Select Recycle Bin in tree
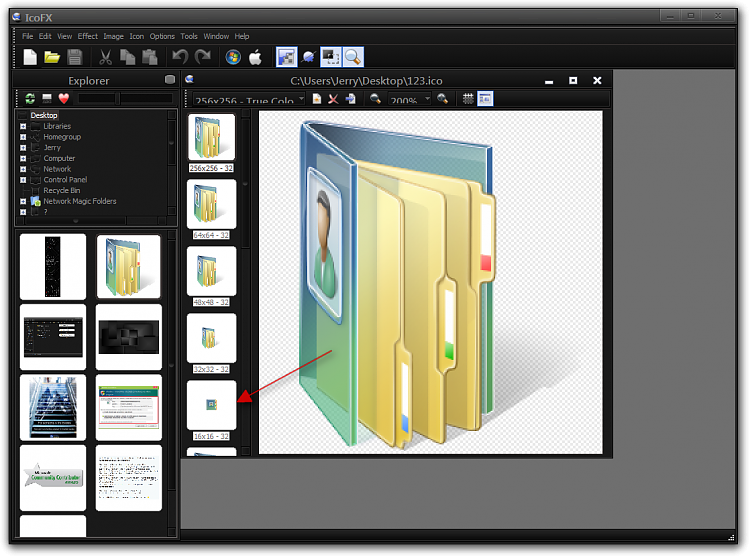Screen dimensions: 750x557 pyautogui.click(x=62, y=190)
